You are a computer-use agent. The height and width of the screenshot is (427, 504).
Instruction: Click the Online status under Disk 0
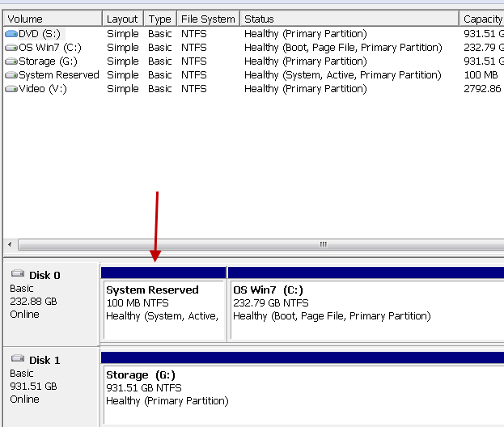[24, 315]
